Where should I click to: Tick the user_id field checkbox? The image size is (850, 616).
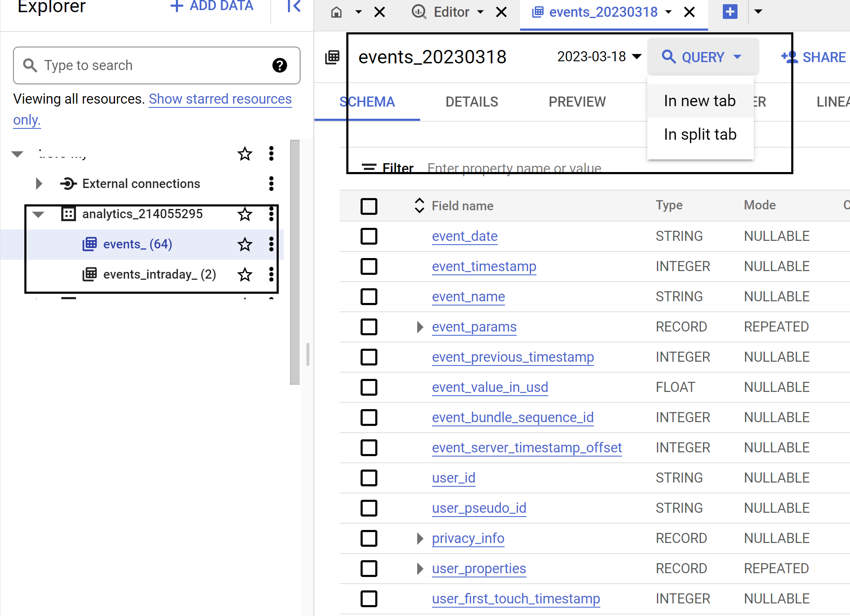point(369,478)
